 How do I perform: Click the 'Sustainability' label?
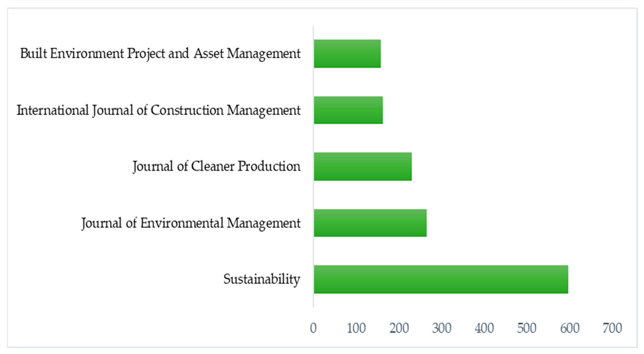click(x=262, y=279)
